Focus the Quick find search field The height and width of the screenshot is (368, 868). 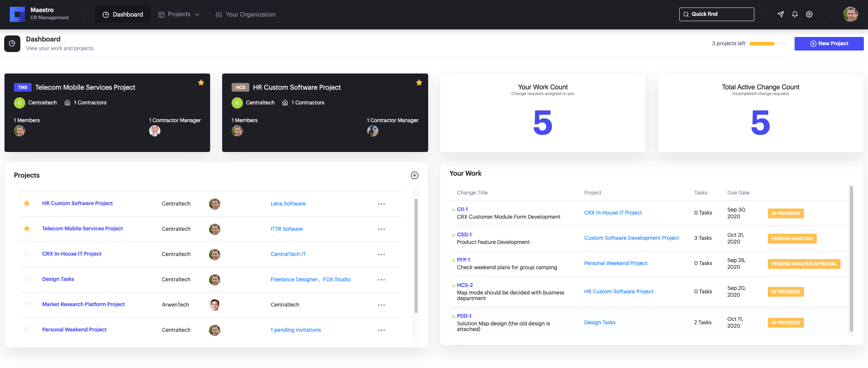(717, 14)
